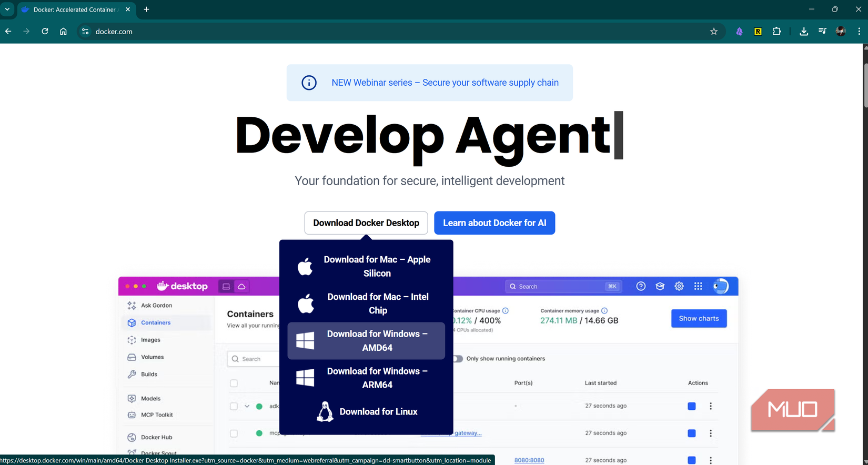
Task: Click Show charts button
Action: (x=699, y=318)
